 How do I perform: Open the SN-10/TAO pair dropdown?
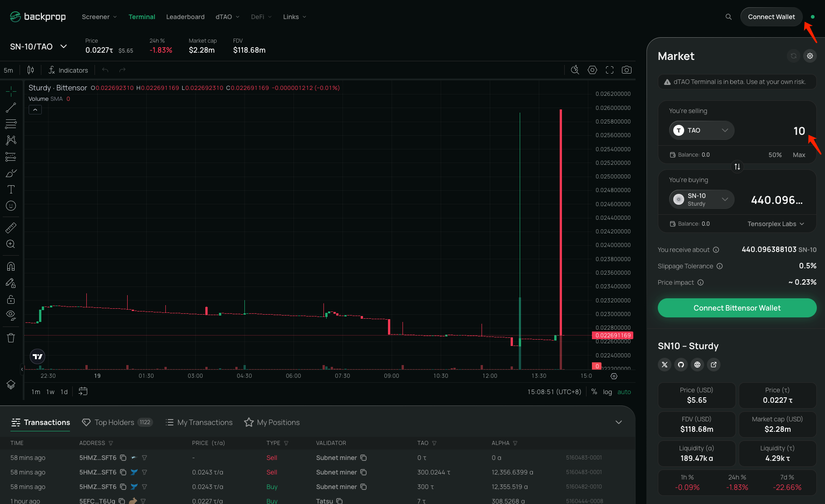tap(39, 47)
